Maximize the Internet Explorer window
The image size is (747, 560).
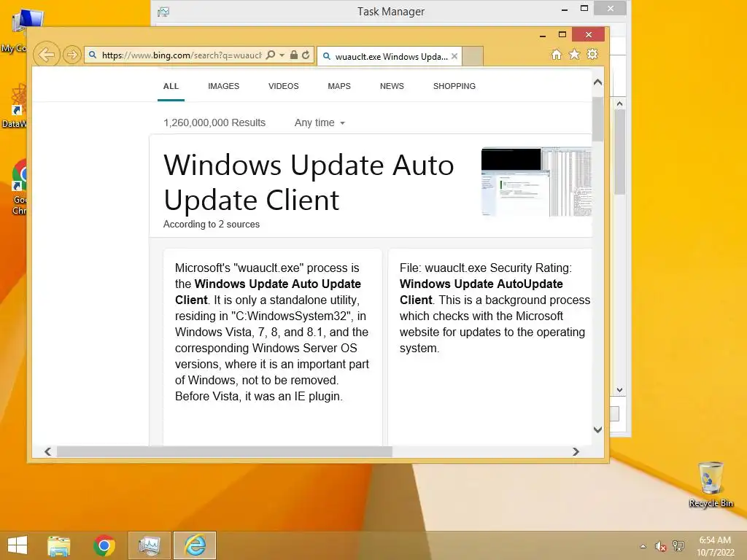coord(562,34)
